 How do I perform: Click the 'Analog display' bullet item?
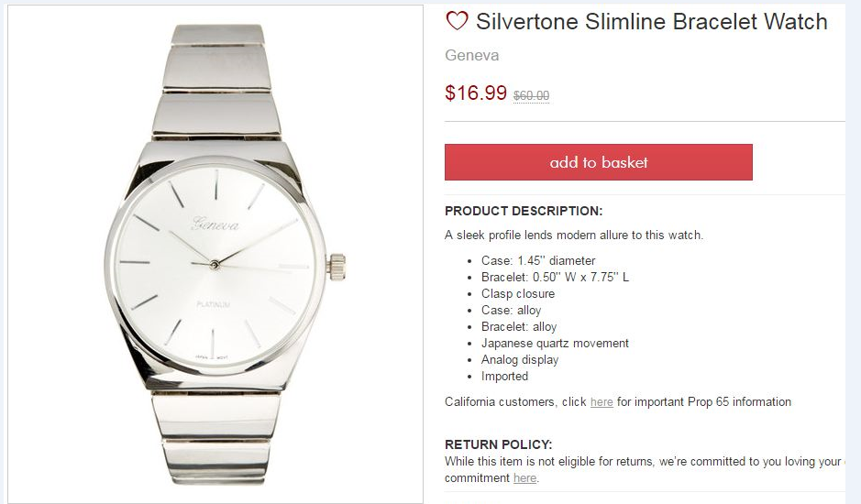coord(520,360)
